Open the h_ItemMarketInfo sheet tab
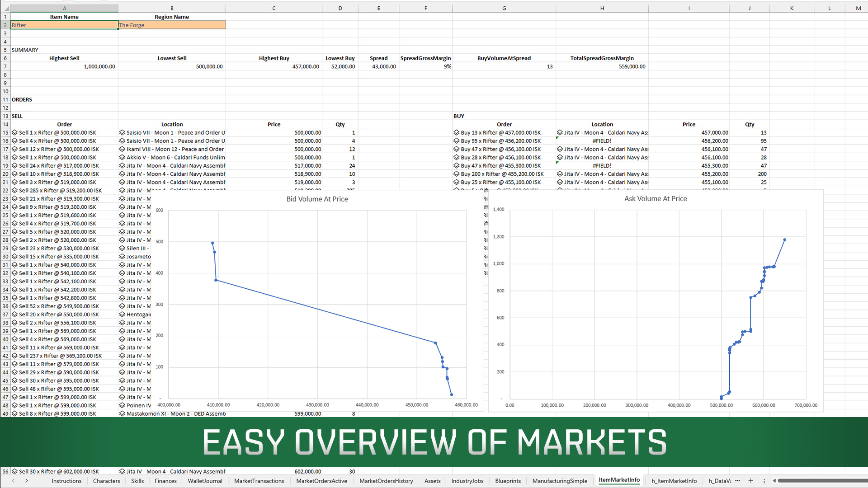Image resolution: width=868 pixels, height=488 pixels. [674, 481]
